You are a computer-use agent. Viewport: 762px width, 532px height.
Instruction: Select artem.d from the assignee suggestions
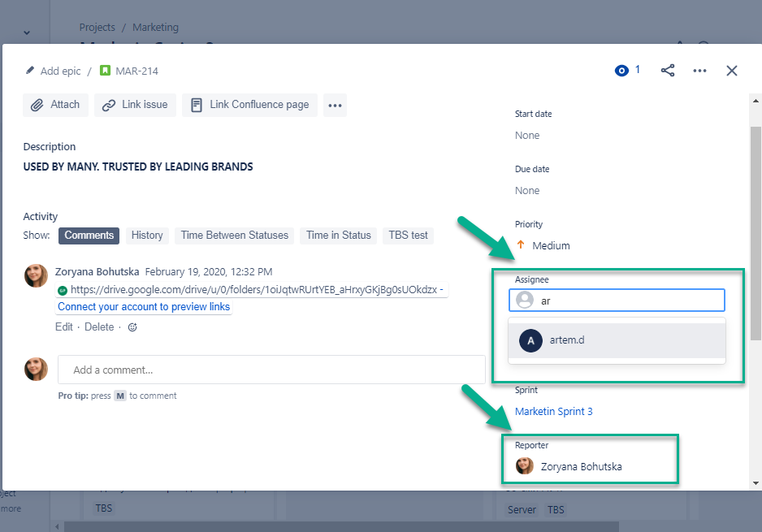pyautogui.click(x=566, y=340)
